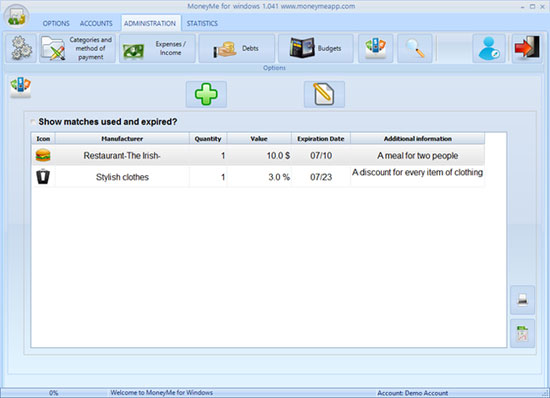Select the Stylish clothes row
The width and height of the screenshot is (550, 398).
tap(258, 177)
